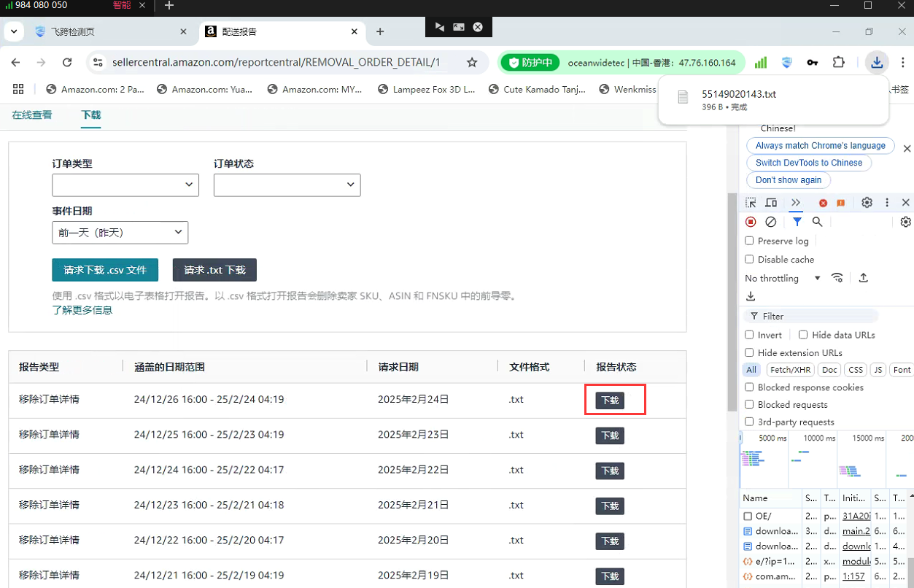
Task: Select the Fetch/XHR filter type
Action: [790, 370]
